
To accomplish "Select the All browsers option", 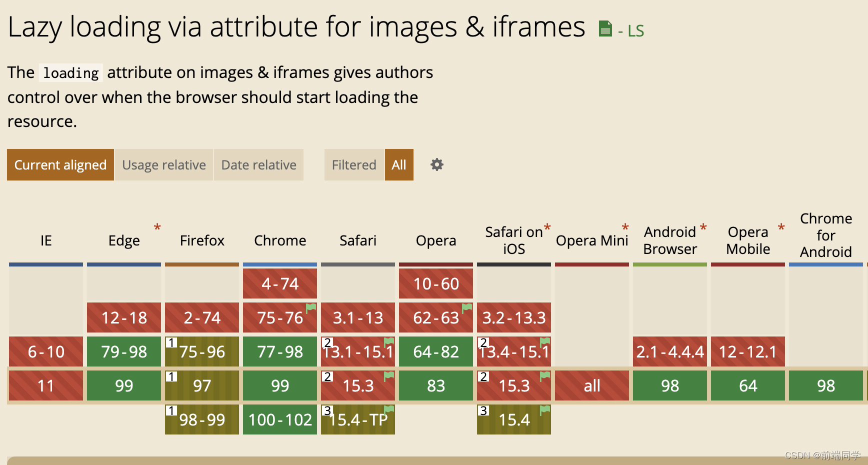I will click(399, 165).
